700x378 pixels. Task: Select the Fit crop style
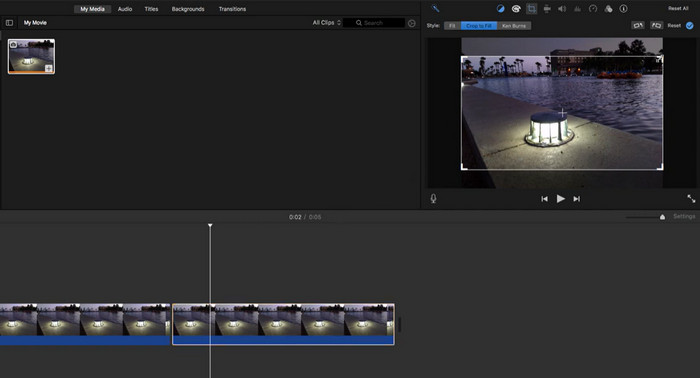pyautogui.click(x=452, y=26)
